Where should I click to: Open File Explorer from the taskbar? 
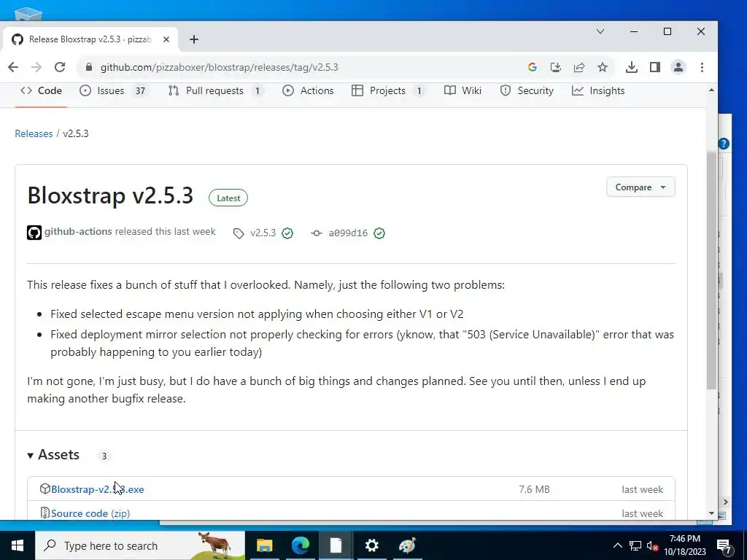[264, 545]
